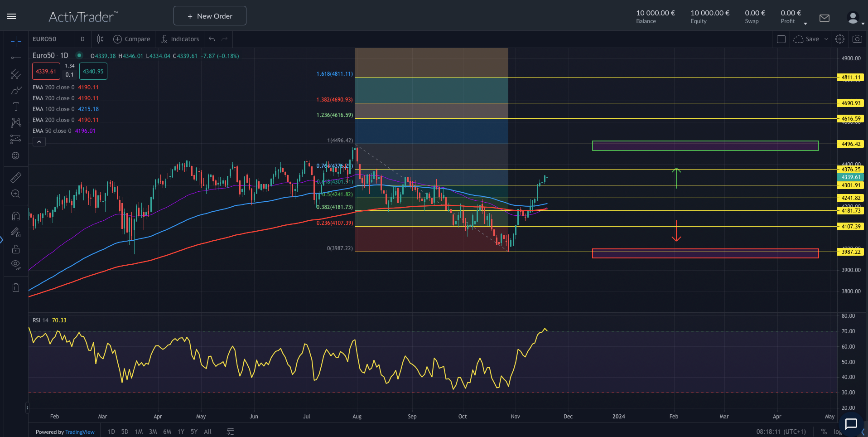Click the New Order button
The image size is (868, 437).
(x=210, y=16)
